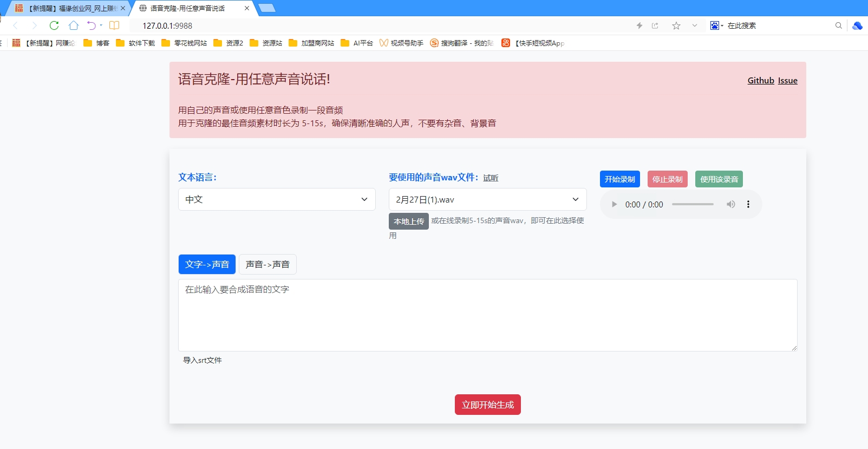Switch to the 声音->声音 tab

click(267, 264)
